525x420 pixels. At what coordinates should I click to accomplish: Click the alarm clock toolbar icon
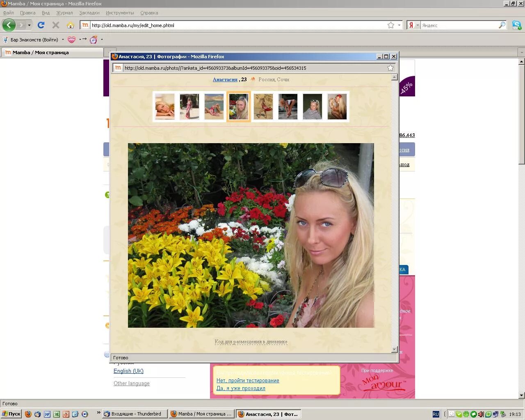(x=94, y=40)
